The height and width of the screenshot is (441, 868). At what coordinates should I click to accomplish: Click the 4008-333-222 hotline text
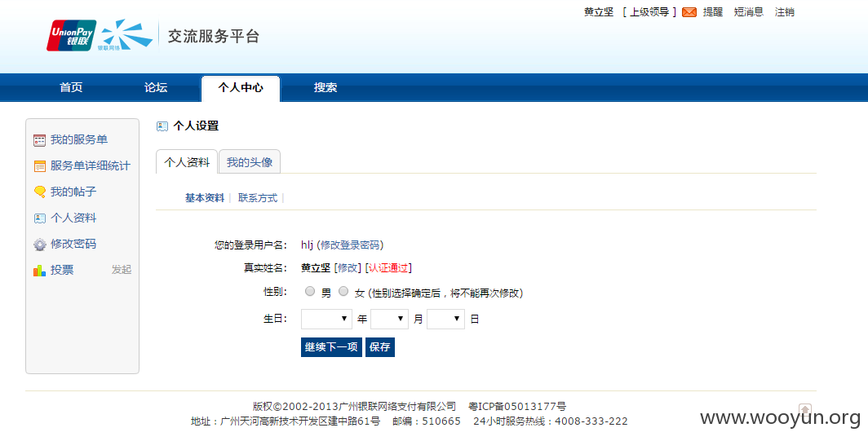point(591,421)
